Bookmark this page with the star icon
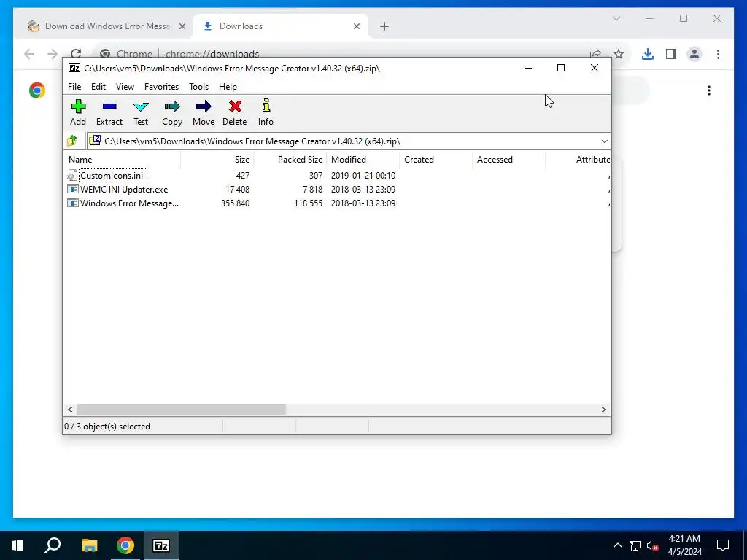The width and height of the screenshot is (747, 560). tap(619, 54)
